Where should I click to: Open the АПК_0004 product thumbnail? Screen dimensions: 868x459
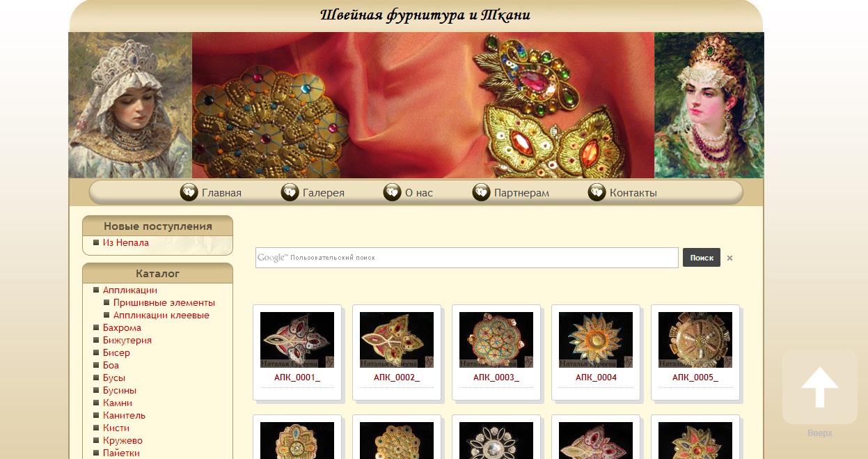596,340
